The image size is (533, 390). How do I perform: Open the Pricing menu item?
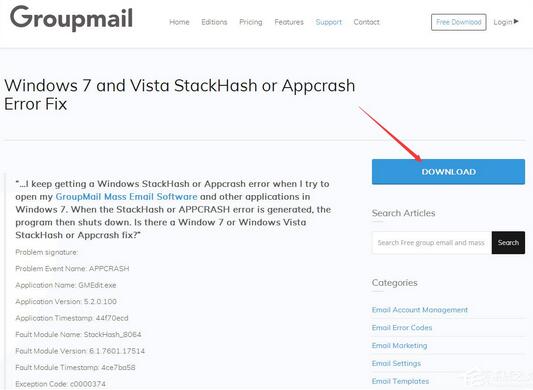click(x=251, y=22)
